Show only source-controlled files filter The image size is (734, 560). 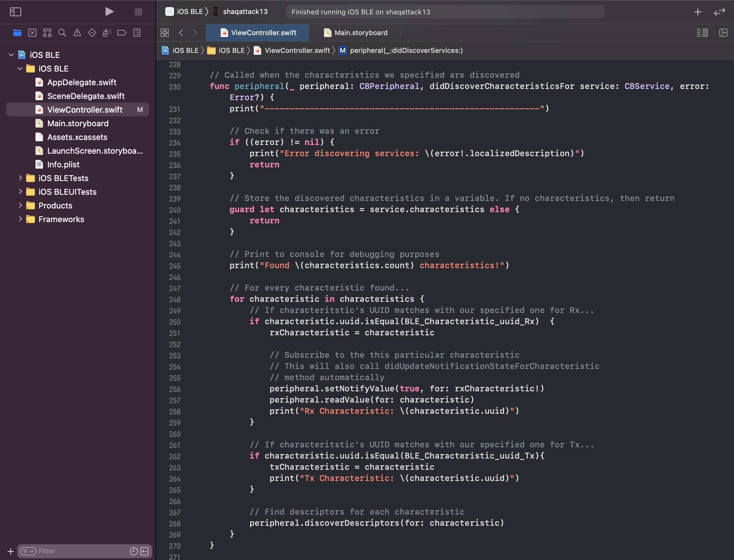tap(144, 551)
